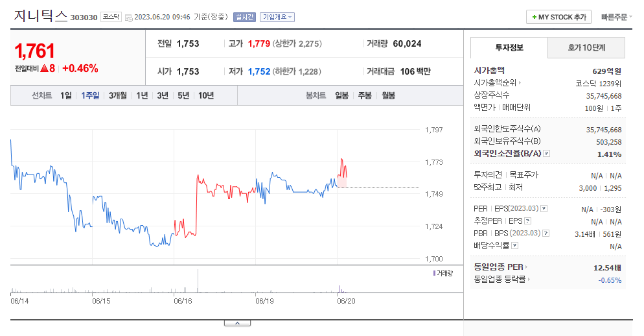This screenshot has width=644, height=336.
Task: Click the 외국인보유주식수(B) value 503,258
Action: 609,142
